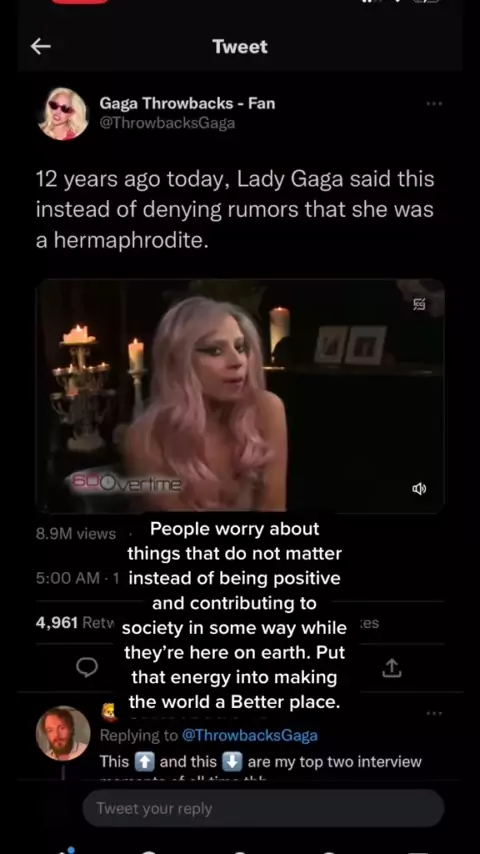Screen dimensions: 480x854
Task: Focus the Tweet your reply field
Action: 263,808
